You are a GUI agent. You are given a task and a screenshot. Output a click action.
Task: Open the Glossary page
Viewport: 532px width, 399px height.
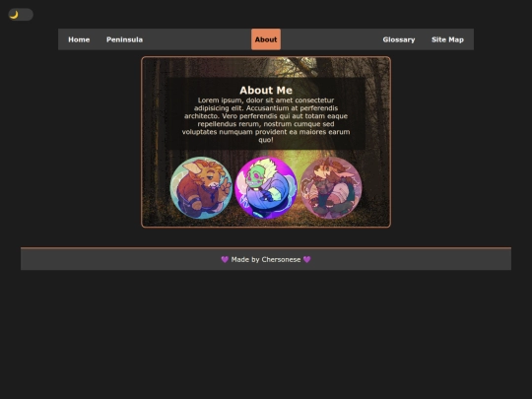pos(399,39)
